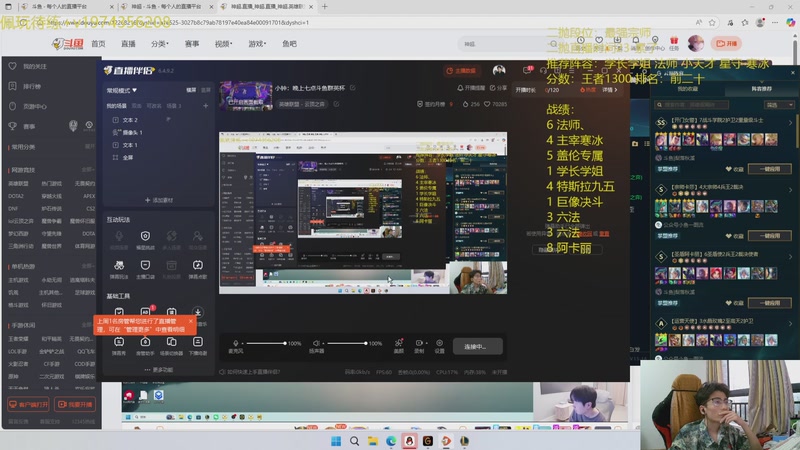800x450 pixels.
Task: Click the 客户端打开 button
Action: coord(29,404)
